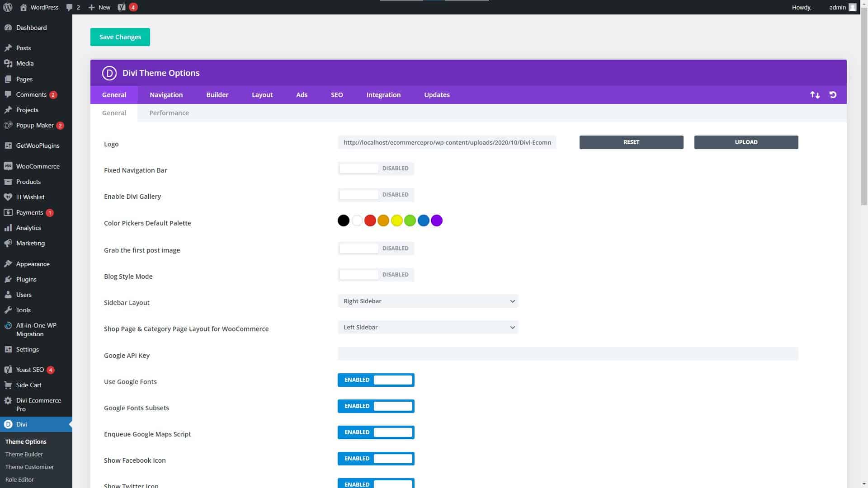The width and height of the screenshot is (868, 488).
Task: Switch to the Builder tab
Action: 217,95
